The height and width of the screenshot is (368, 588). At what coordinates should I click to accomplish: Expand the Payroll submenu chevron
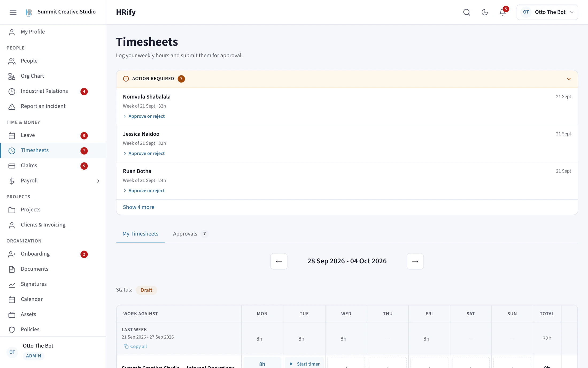(98, 181)
